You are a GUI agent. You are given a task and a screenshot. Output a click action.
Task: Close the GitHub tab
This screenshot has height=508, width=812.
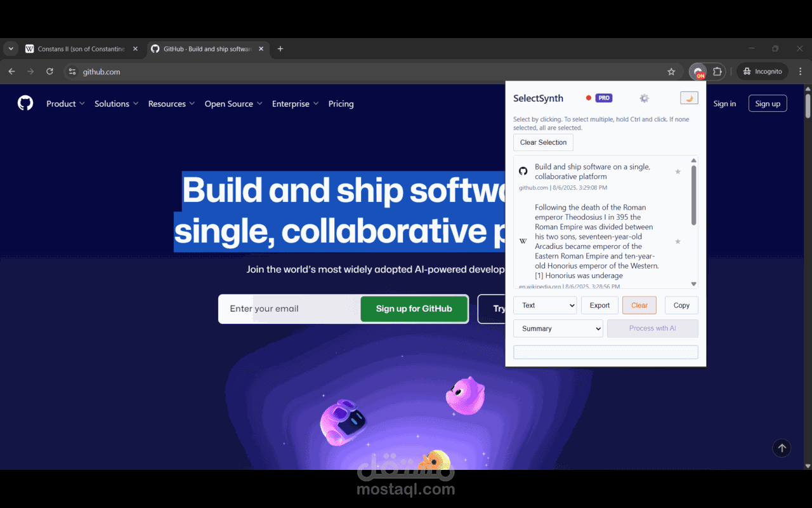pyautogui.click(x=261, y=49)
